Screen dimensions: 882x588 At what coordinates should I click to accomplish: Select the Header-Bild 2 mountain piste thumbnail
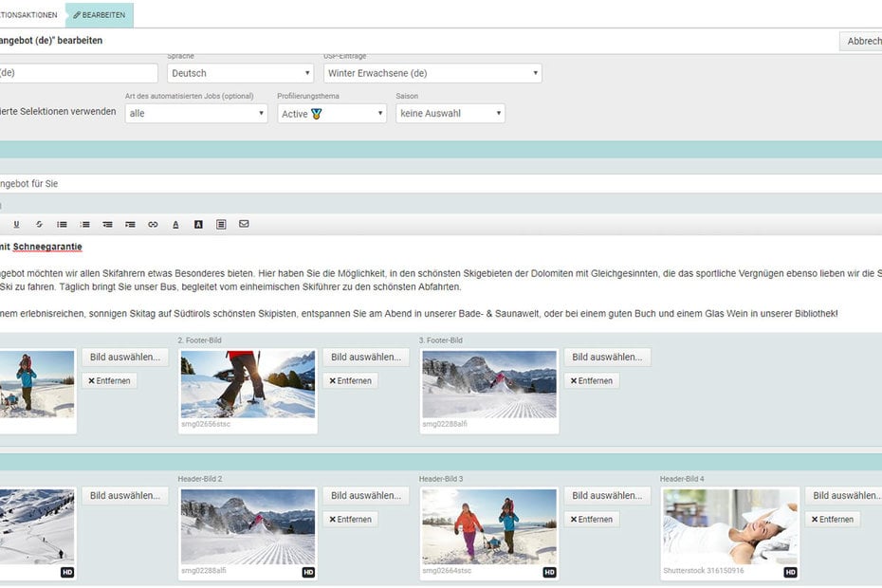point(248,526)
